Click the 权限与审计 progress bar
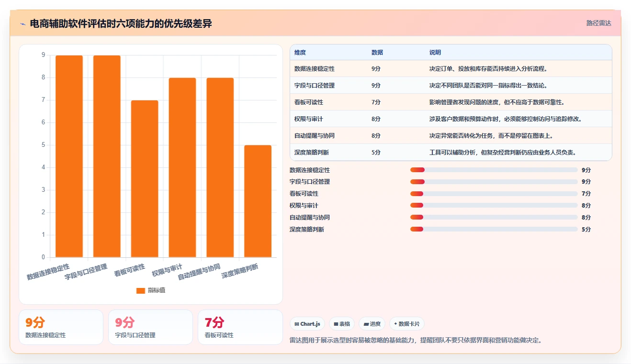This screenshot has width=631, height=364. click(x=494, y=206)
